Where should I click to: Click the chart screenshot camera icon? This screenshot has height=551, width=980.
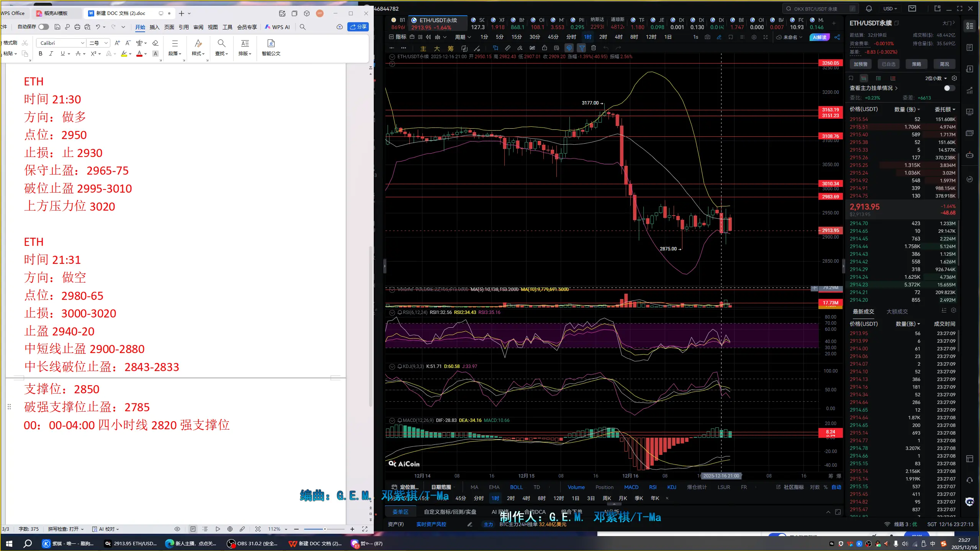707,37
